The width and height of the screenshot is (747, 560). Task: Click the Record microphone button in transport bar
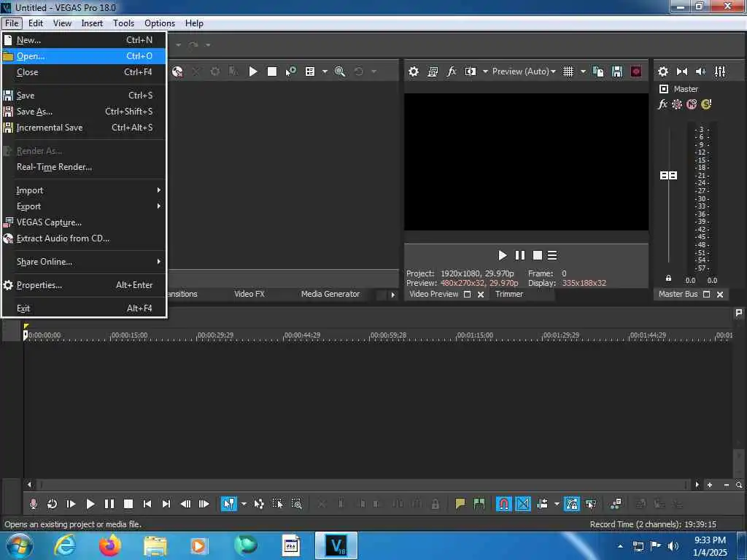pos(34,504)
